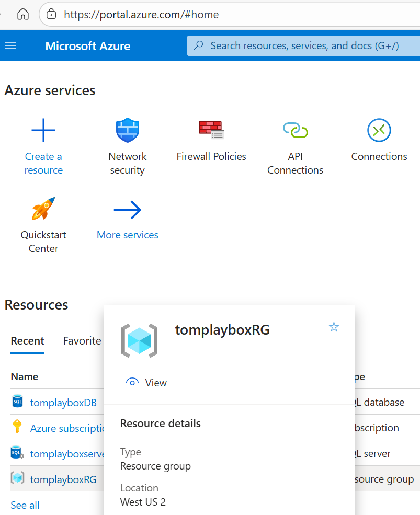Viewport: 420px width, 515px height.
Task: Open API Connections chain icon
Action: click(295, 130)
